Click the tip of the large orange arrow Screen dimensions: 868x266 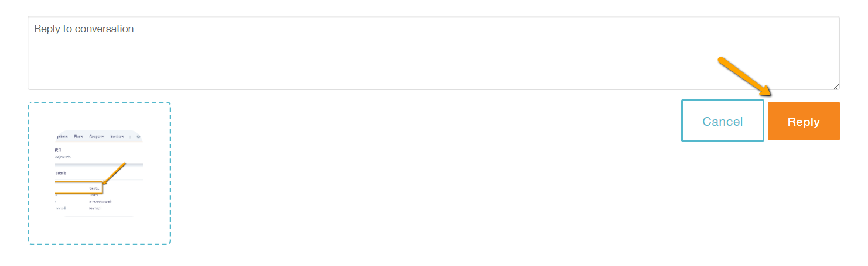[x=770, y=94]
